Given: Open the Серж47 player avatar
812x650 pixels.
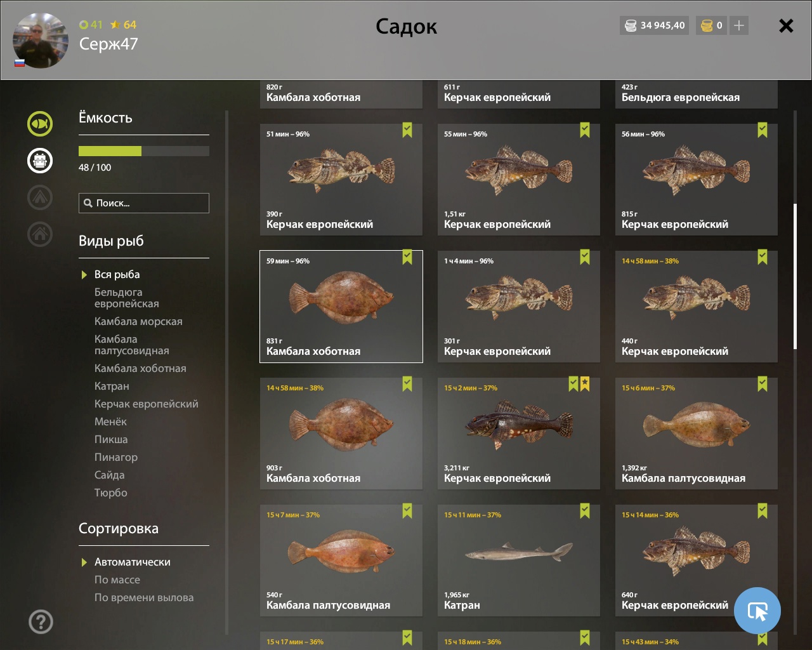Looking at the screenshot, I should [41, 40].
